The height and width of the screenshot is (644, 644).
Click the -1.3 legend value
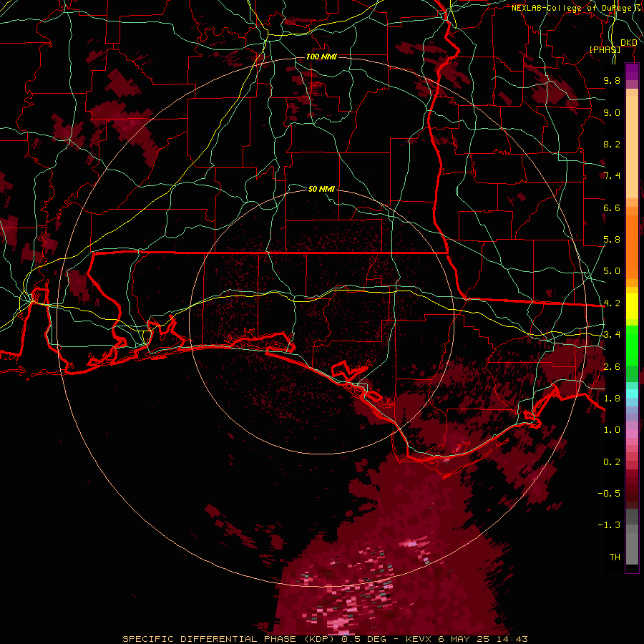pos(609,525)
